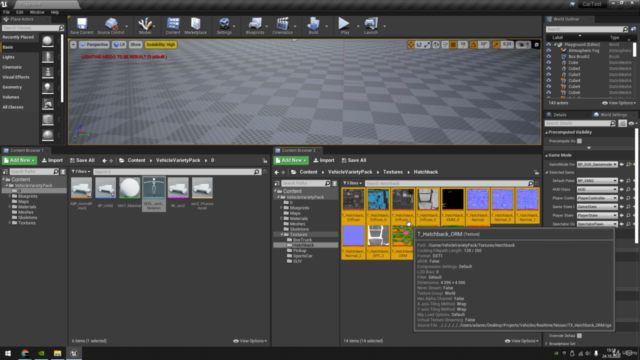
Task: Click Save All in Content Browser 1
Action: (x=82, y=160)
